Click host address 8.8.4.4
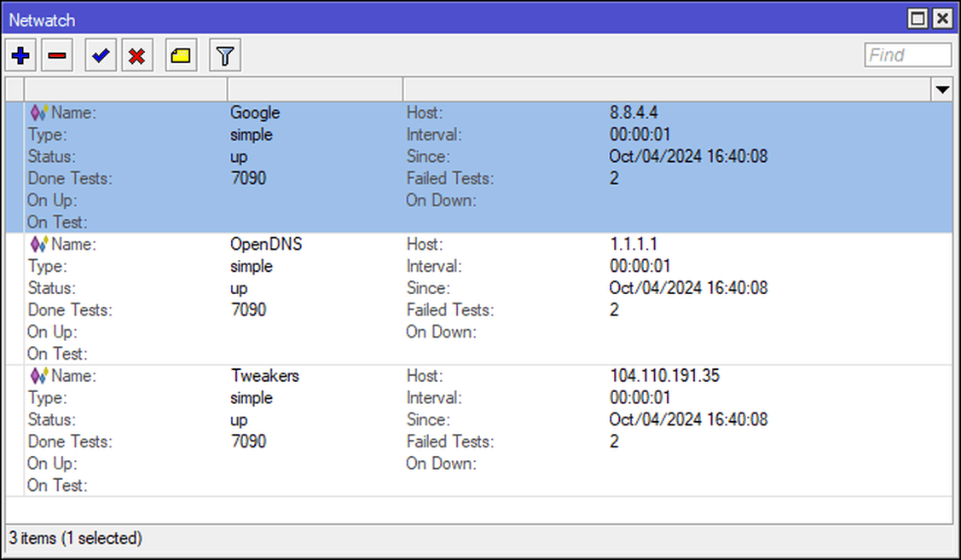Viewport: 961px width, 560px height. 634,113
